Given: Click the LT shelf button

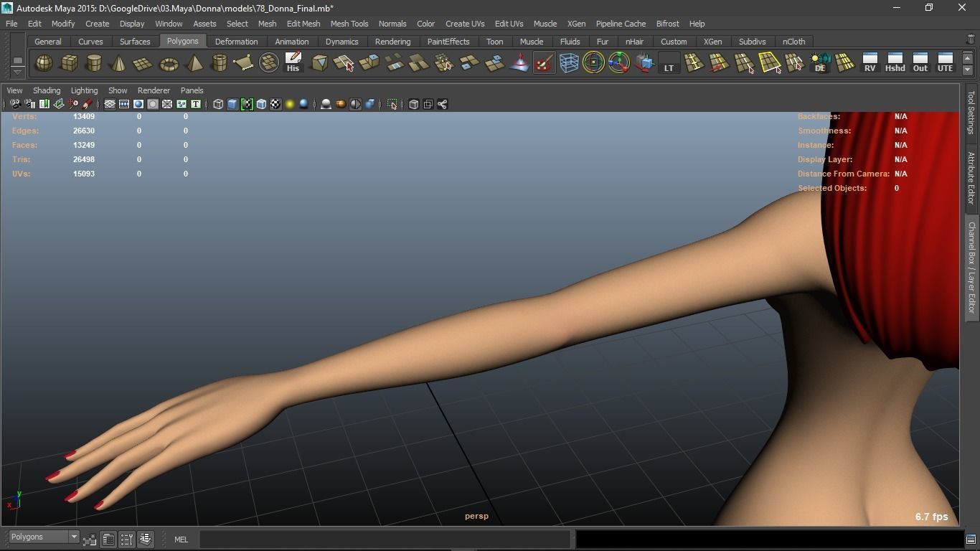Looking at the screenshot, I should click(669, 63).
